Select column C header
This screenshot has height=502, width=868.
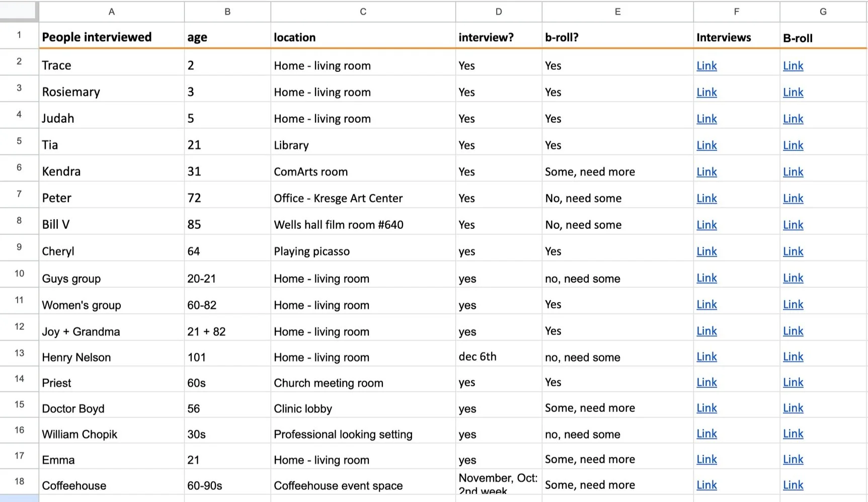coord(363,12)
